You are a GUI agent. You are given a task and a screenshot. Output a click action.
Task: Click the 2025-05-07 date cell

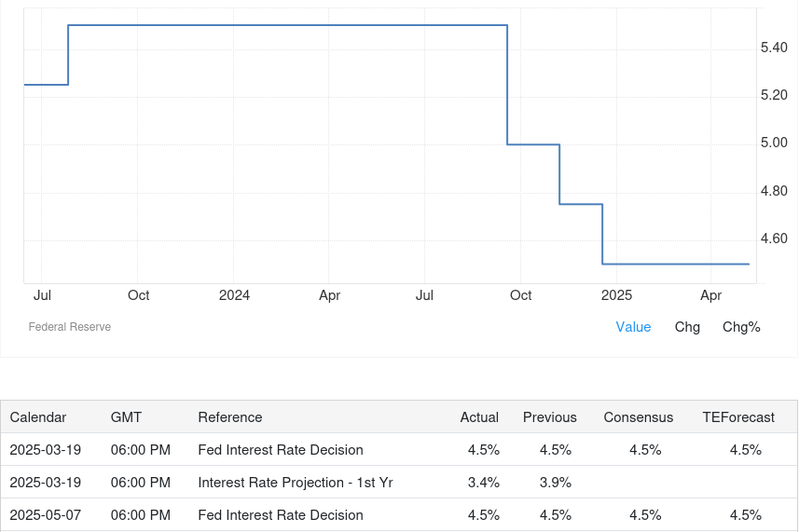[x=45, y=515]
